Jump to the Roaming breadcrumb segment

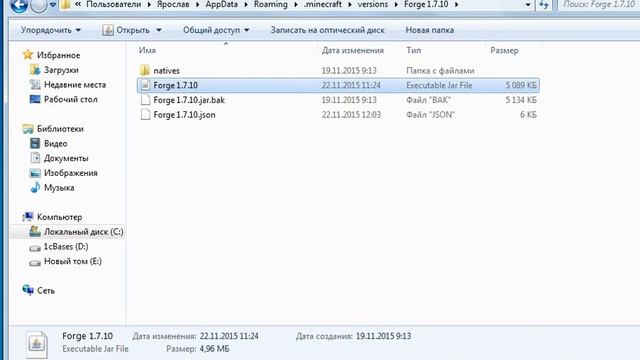pyautogui.click(x=271, y=4)
